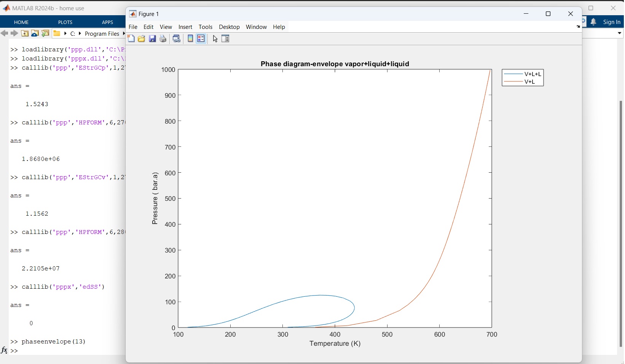
Task: Open the View menu in Figure 1
Action: [166, 27]
